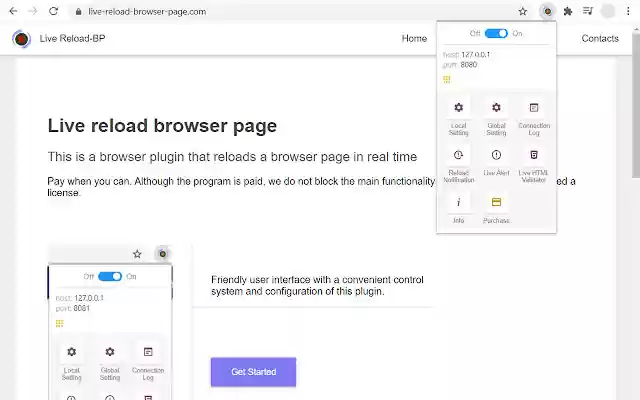Open Global Setting in the extension popup
This screenshot has width=640, height=400.
(x=496, y=116)
